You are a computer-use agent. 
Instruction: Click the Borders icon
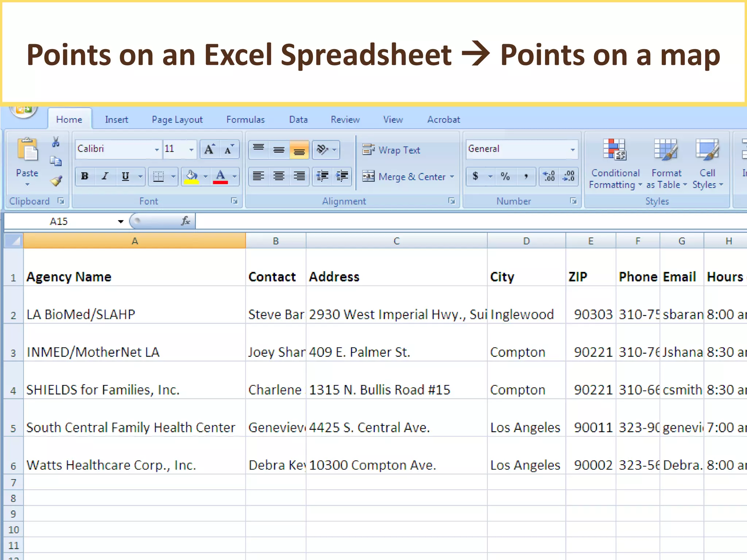(158, 176)
